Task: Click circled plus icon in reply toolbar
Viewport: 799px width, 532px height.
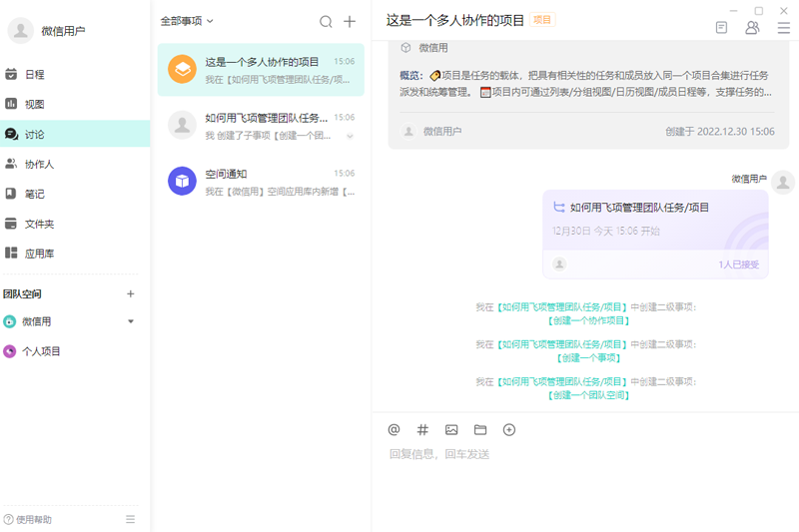Action: click(x=509, y=429)
